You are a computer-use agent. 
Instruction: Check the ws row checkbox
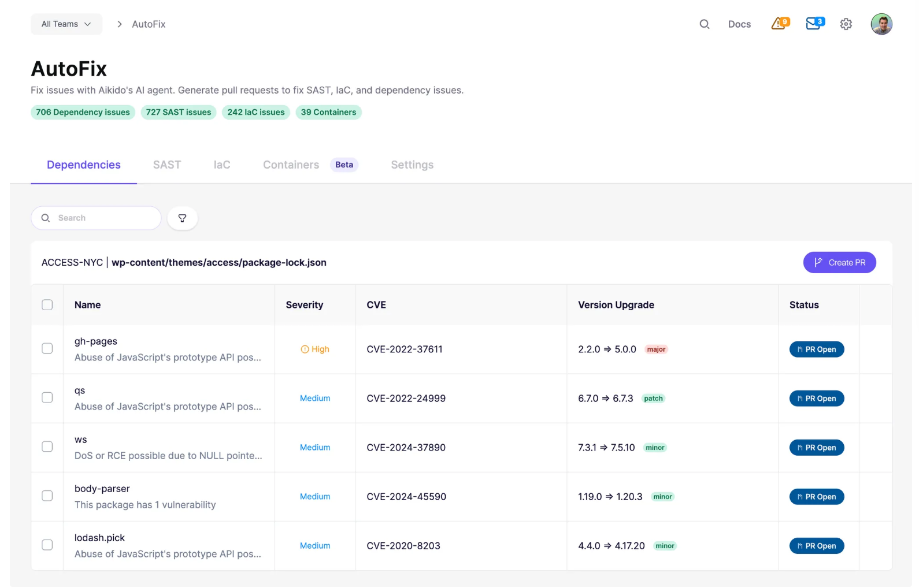point(47,446)
